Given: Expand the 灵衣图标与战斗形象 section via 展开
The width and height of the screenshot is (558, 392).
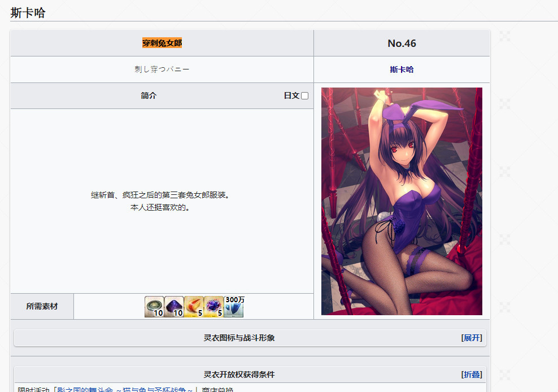Looking at the screenshot, I should coord(472,338).
